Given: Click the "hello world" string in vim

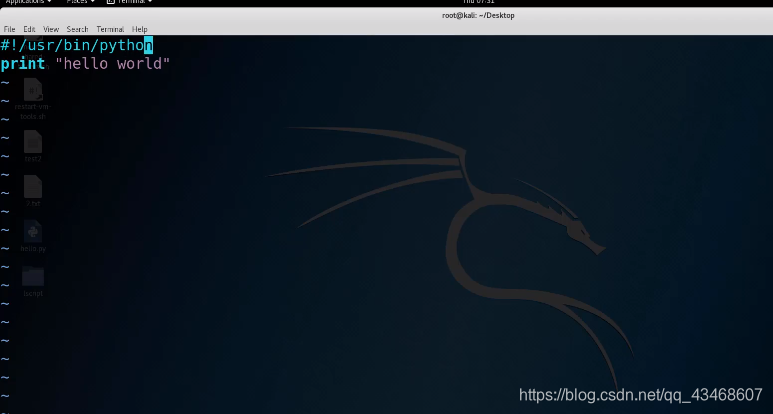Looking at the screenshot, I should 113,64.
